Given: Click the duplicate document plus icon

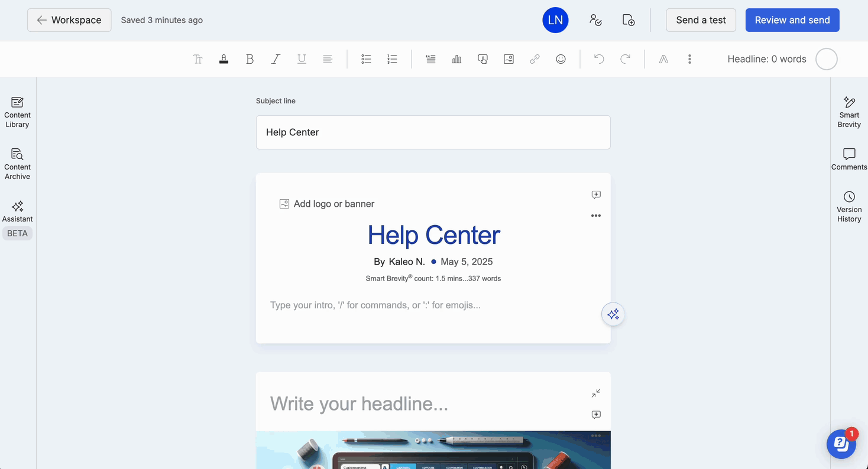Looking at the screenshot, I should (629, 20).
